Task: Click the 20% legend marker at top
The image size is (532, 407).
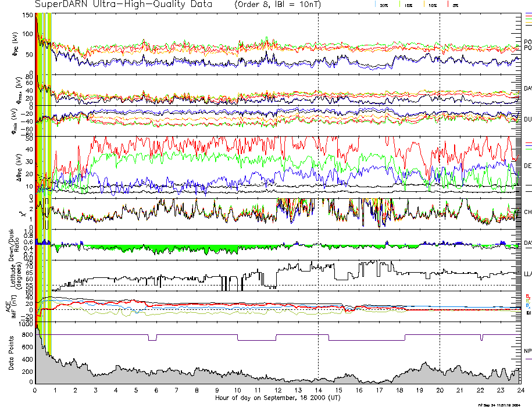Action: pyautogui.click(x=384, y=5)
